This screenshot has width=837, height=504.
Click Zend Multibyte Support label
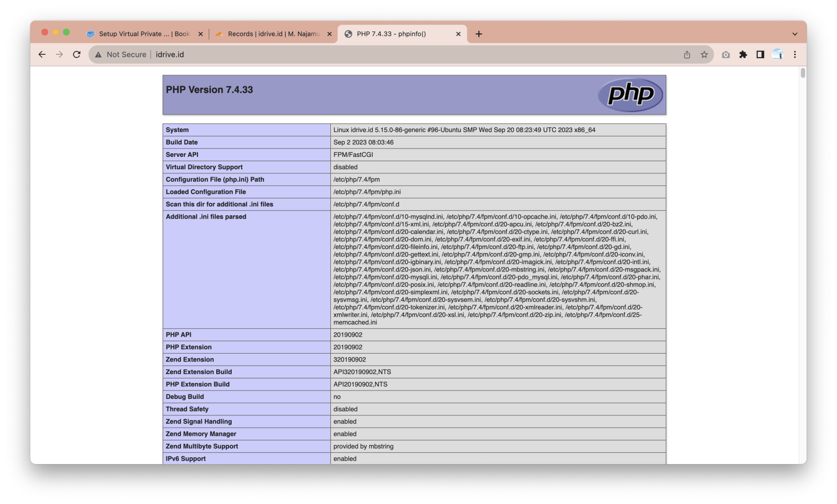202,447
